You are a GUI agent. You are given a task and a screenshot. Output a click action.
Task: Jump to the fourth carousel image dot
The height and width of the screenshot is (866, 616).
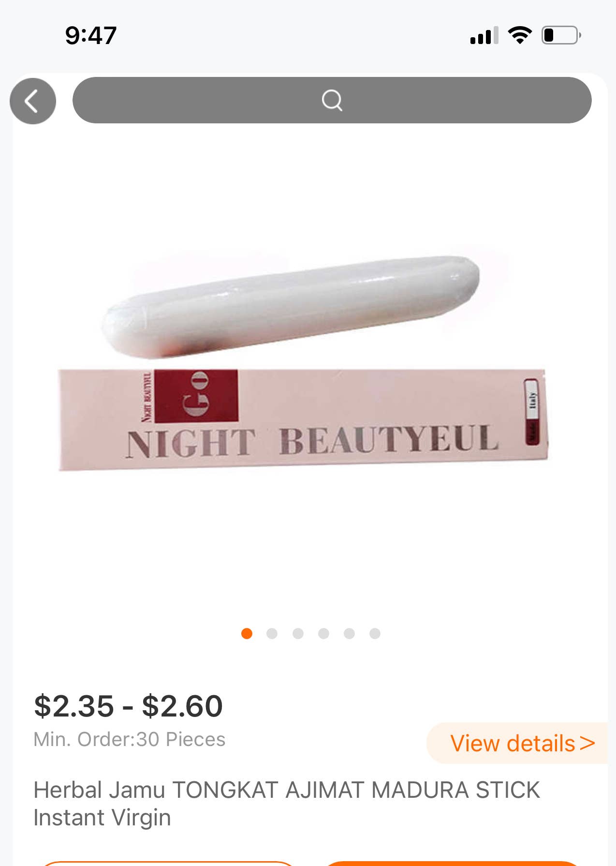coord(323,633)
